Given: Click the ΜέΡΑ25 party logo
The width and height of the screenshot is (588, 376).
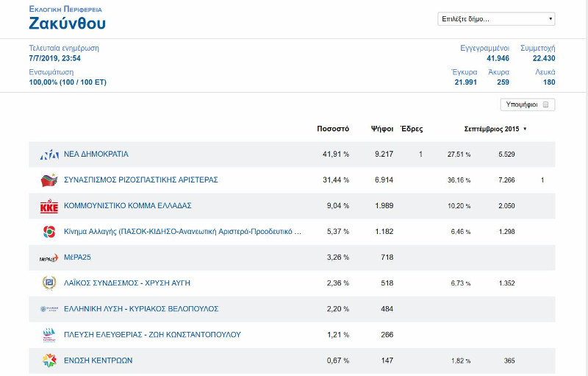Looking at the screenshot, I should pos(49,258).
